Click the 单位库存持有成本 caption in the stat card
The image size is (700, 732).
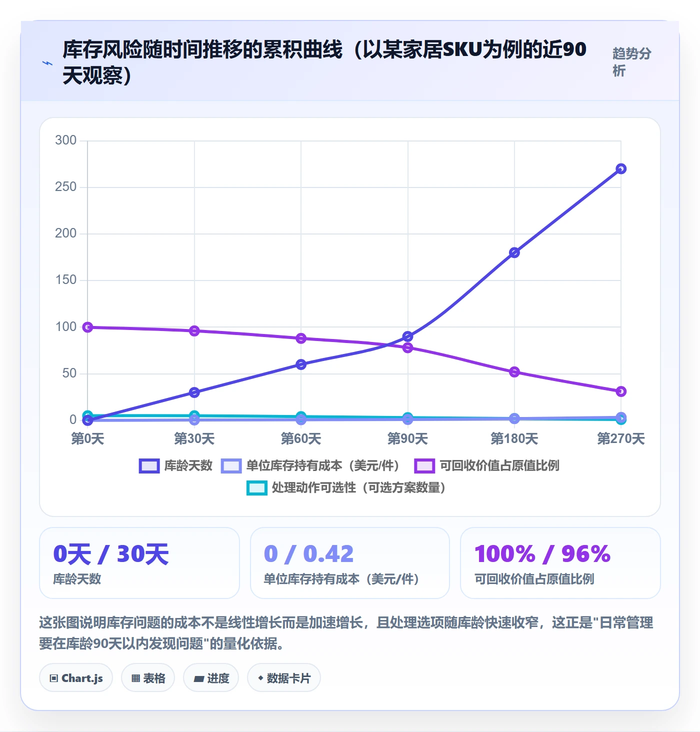341,579
